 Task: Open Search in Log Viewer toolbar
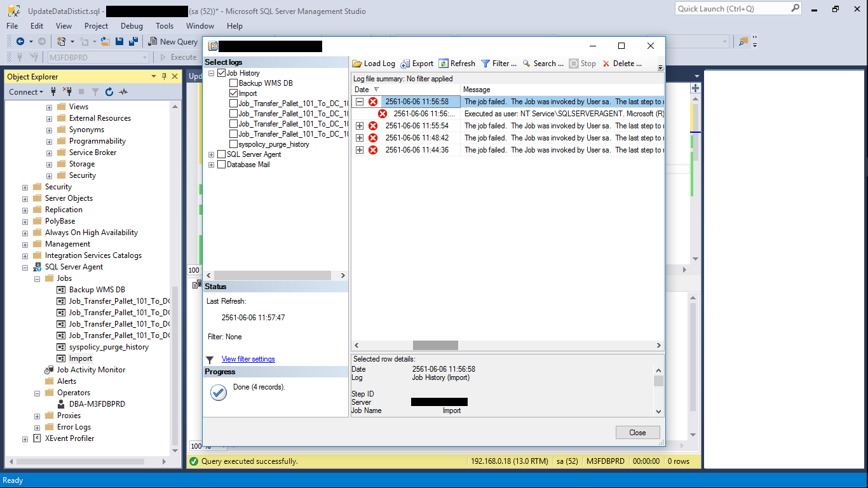543,64
